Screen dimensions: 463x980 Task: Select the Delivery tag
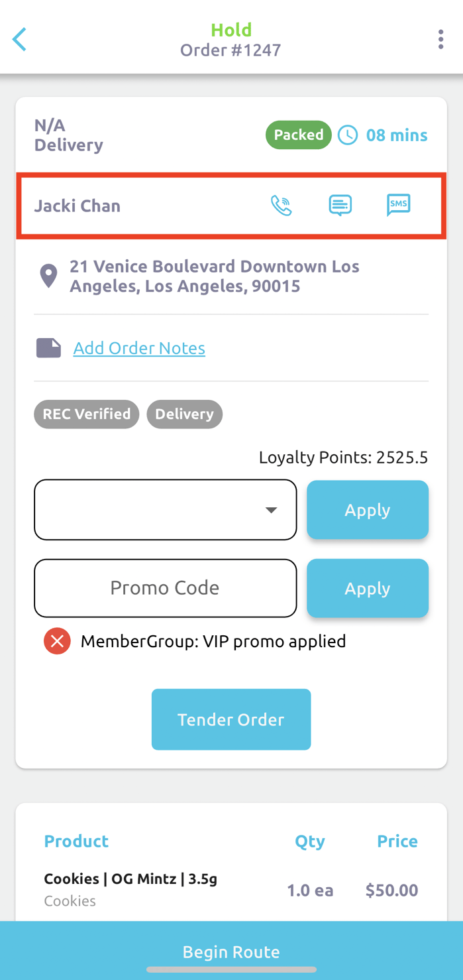coord(185,414)
